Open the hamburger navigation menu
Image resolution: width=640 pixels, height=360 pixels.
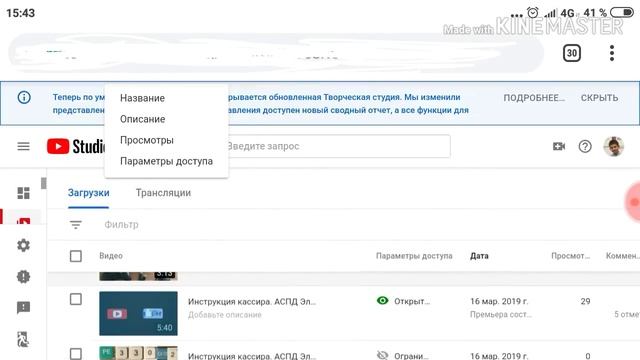coord(23,146)
